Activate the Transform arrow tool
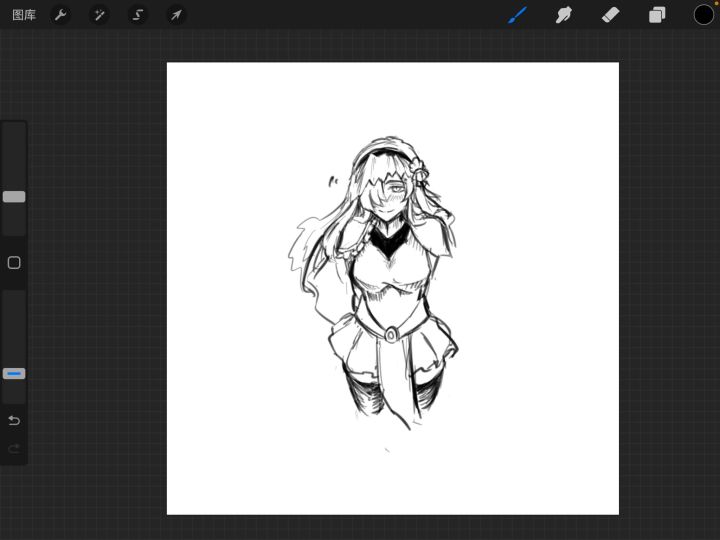The image size is (720, 540). [176, 15]
